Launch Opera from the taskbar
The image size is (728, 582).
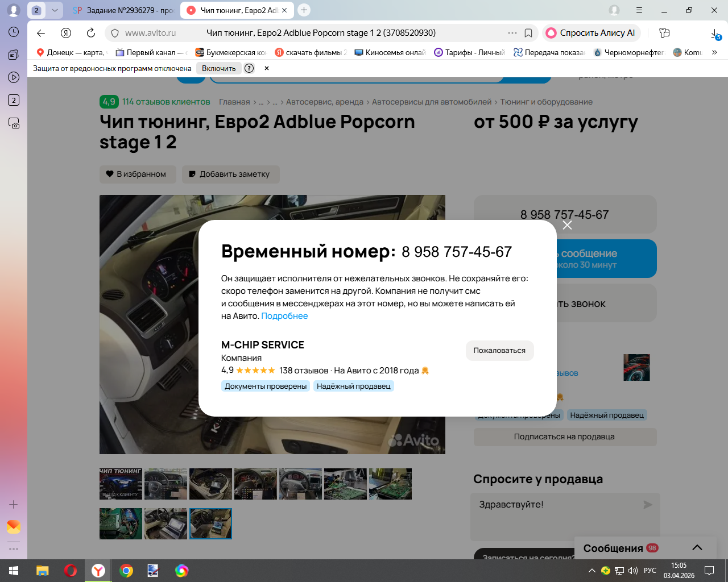[71, 571]
